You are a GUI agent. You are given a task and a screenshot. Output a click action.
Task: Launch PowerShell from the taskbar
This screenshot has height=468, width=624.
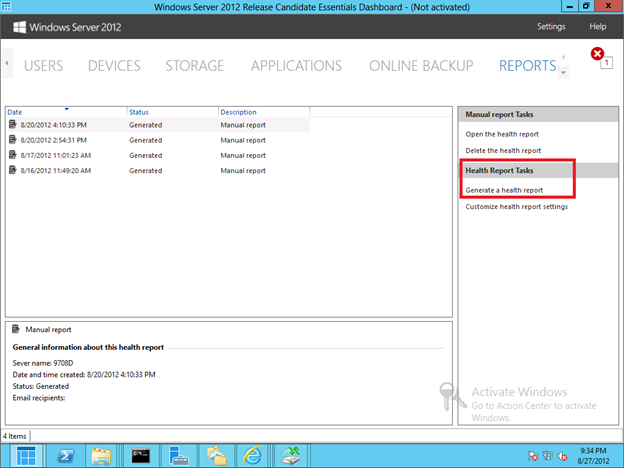point(66,456)
